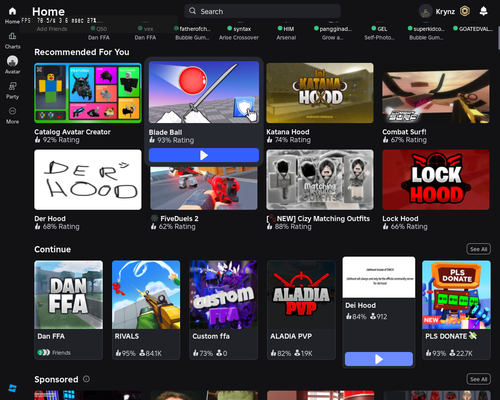Click the Sponsored info icon
The height and width of the screenshot is (400, 500).
tap(86, 379)
